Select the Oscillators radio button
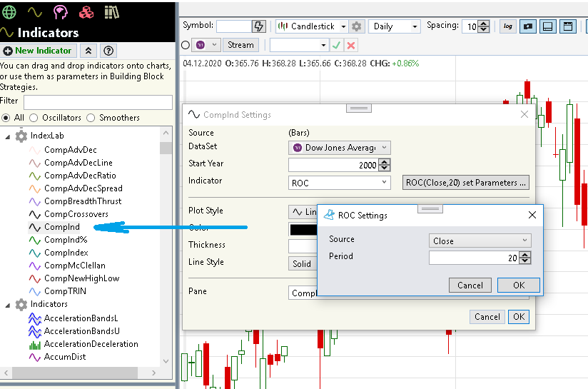The width and height of the screenshot is (588, 389). coord(34,118)
